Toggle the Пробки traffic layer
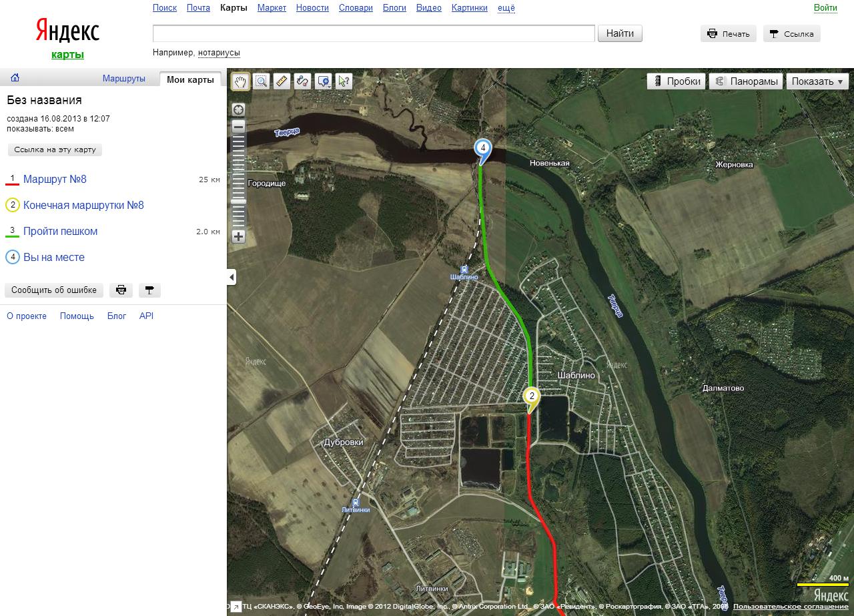 pos(677,81)
